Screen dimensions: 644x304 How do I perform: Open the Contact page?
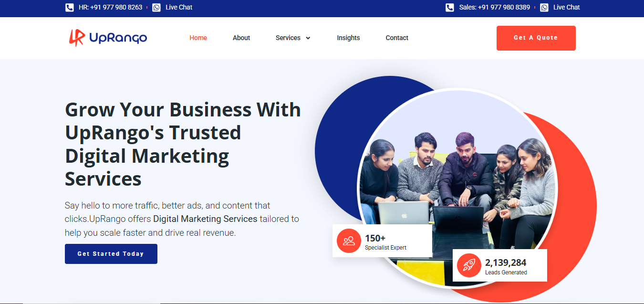coord(397,38)
